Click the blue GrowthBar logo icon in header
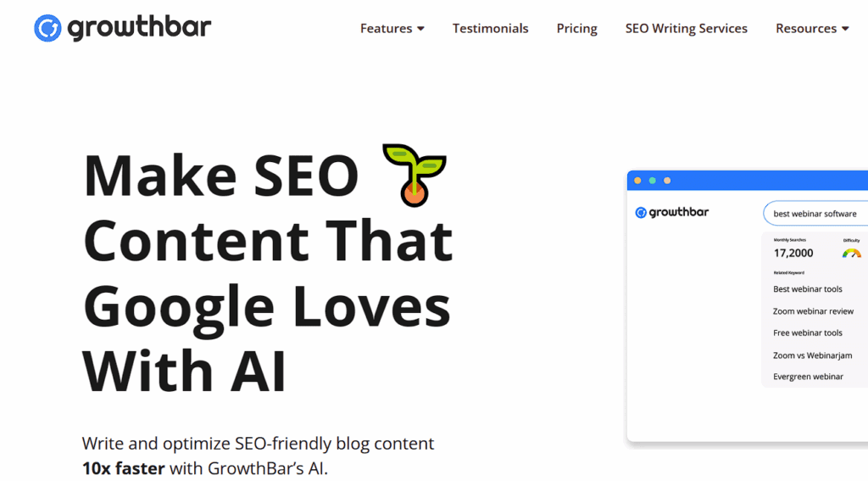Image resolution: width=868 pixels, height=481 pixels. coord(47,28)
